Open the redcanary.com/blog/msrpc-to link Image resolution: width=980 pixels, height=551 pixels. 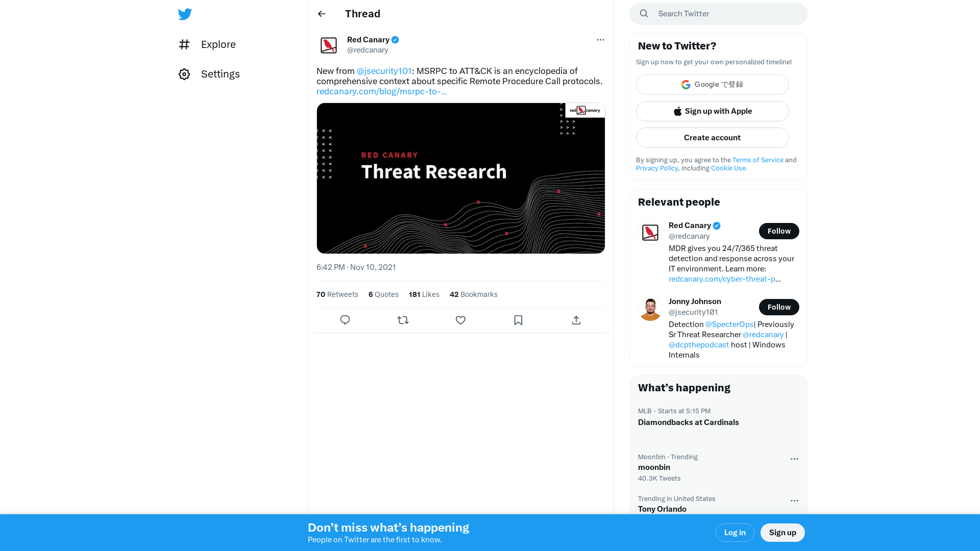pos(382,91)
